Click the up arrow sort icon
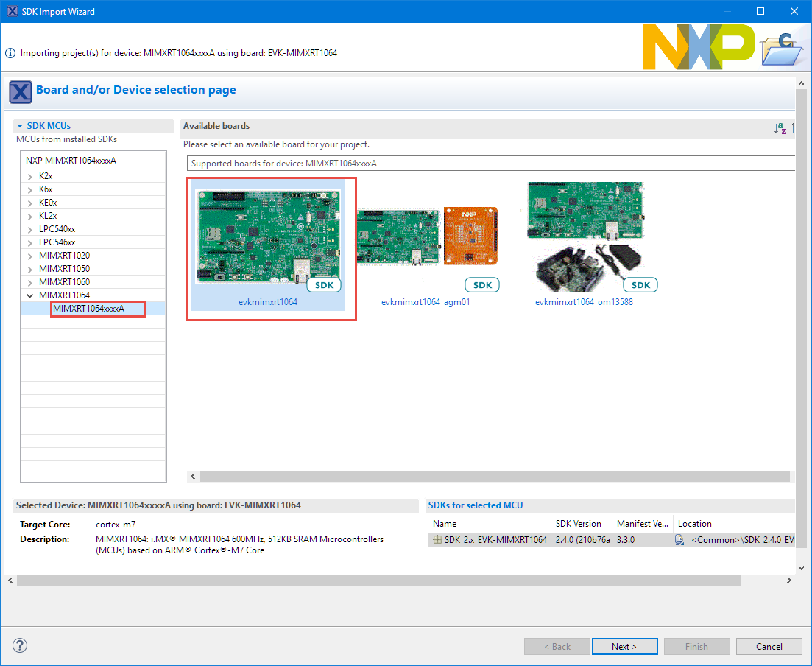The image size is (812, 666). click(x=793, y=127)
